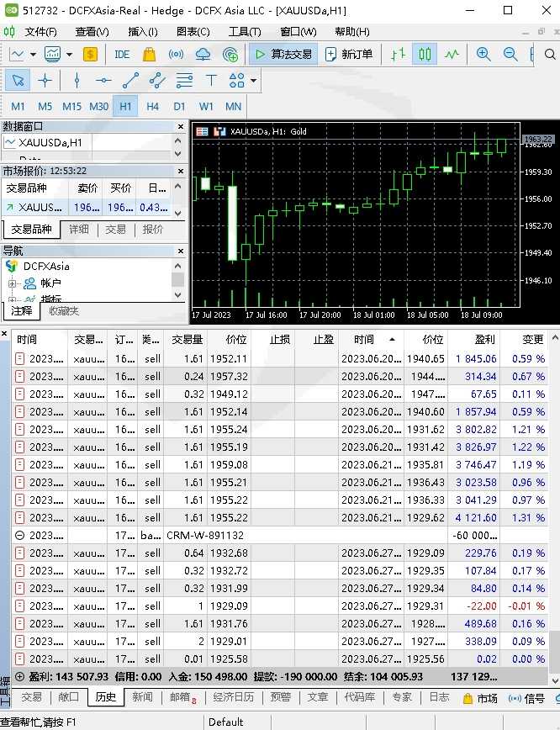Open the 市场 lock icon button

(x=480, y=698)
